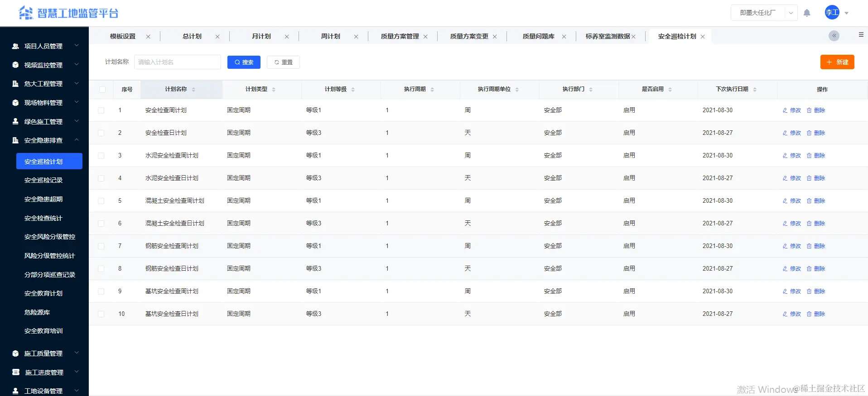Expand the 危大工程管理 menu
This screenshot has width=868, height=396.
coord(77,83)
